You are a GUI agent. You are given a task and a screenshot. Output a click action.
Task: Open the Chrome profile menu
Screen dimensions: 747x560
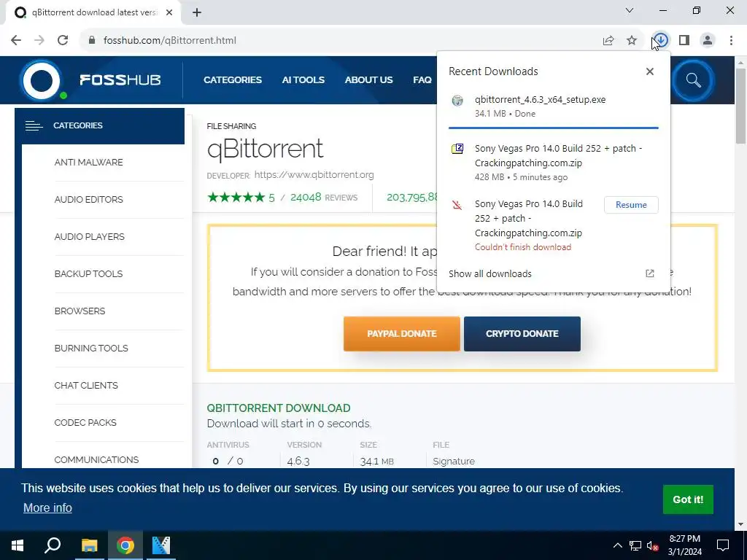pos(708,41)
